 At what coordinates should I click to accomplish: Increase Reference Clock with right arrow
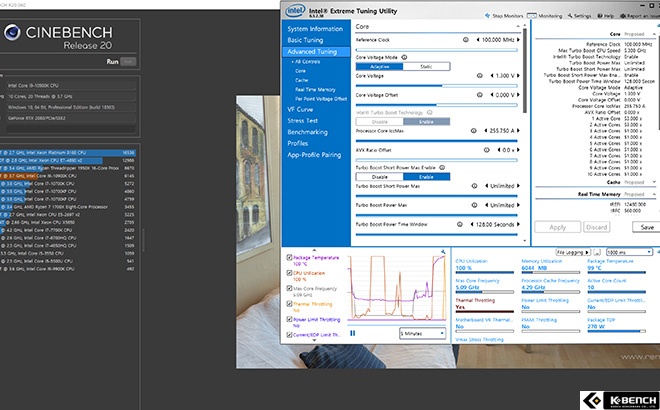point(518,40)
